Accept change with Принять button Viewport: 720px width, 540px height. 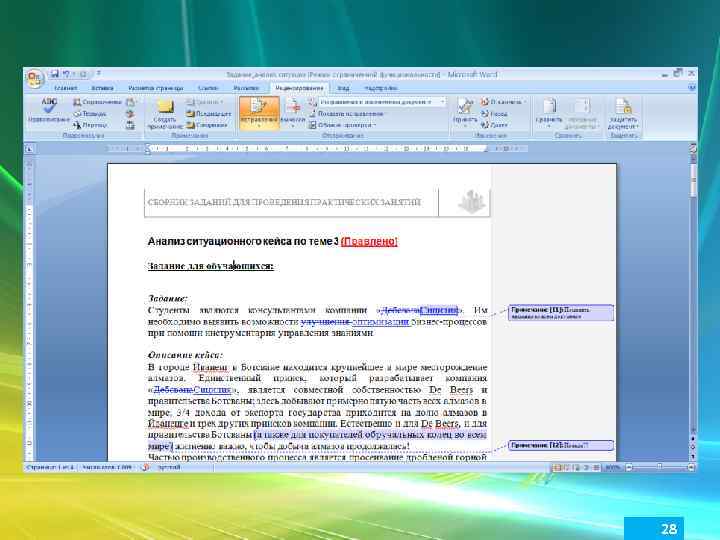[x=464, y=113]
